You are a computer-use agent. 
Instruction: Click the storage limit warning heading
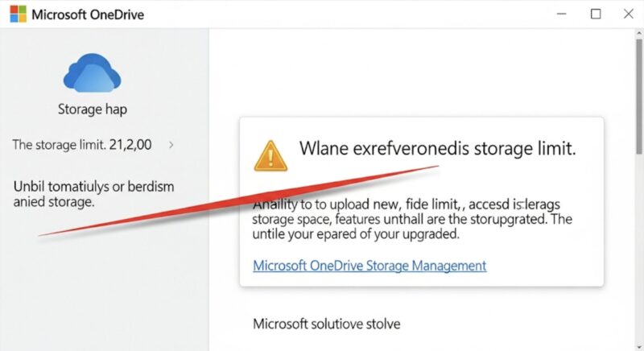pos(437,148)
